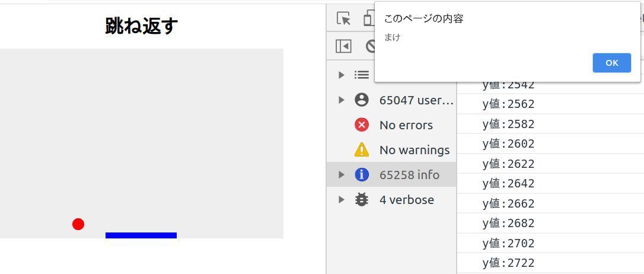Click the blue info icon
This screenshot has height=274, width=644.
click(x=361, y=174)
